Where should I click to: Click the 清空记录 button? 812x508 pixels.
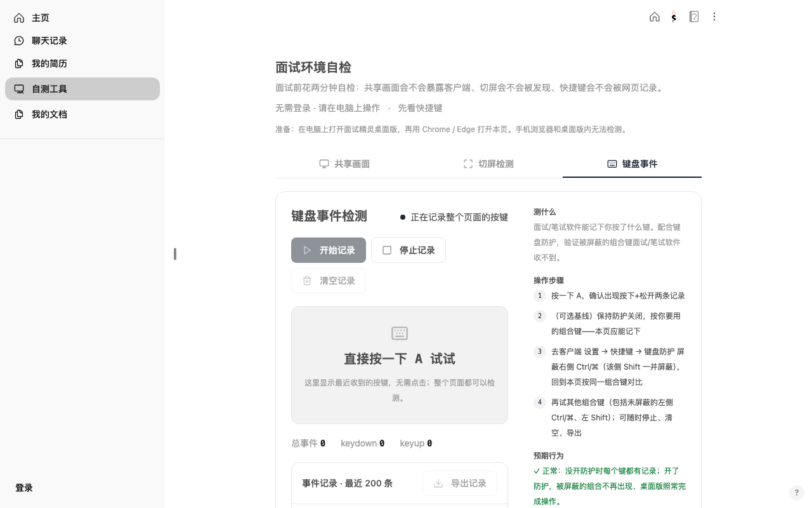click(329, 281)
